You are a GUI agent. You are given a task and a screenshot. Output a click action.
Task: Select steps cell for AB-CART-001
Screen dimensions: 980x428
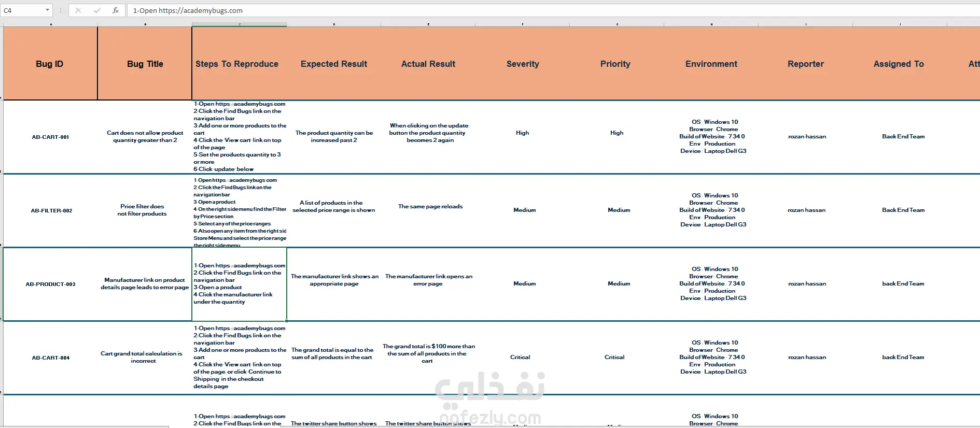(239, 137)
